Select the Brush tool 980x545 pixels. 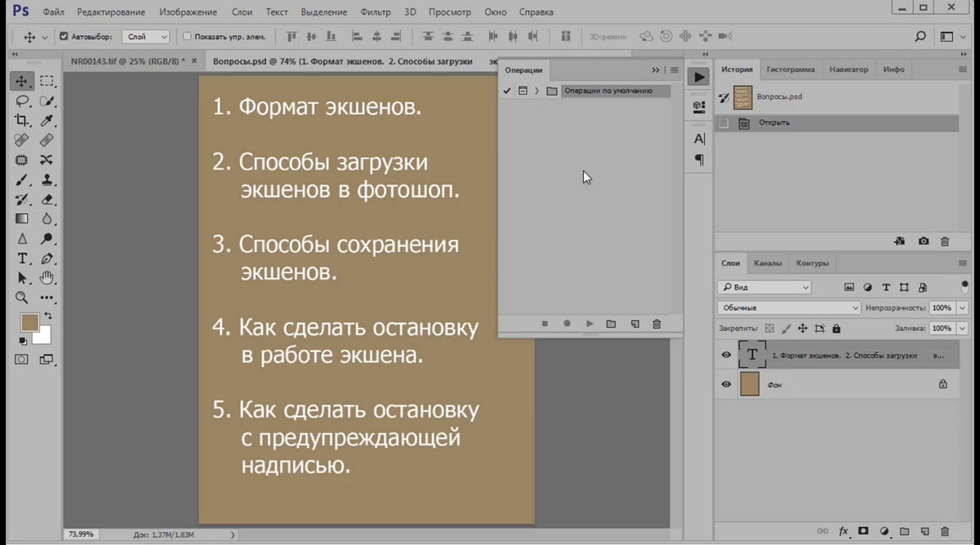click(22, 180)
